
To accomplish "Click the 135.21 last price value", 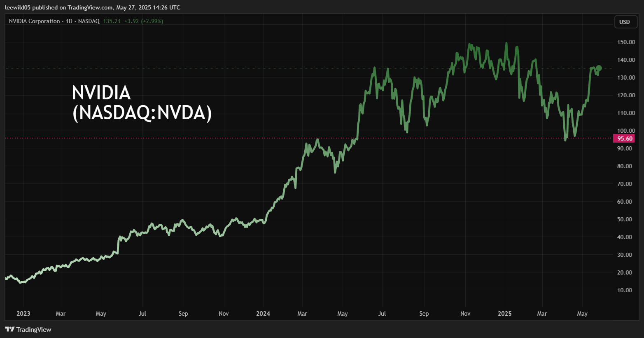I will click(x=112, y=21).
